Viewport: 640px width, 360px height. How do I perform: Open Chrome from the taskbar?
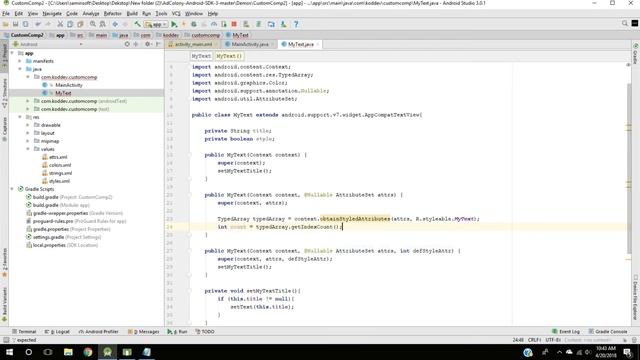click(x=88, y=352)
